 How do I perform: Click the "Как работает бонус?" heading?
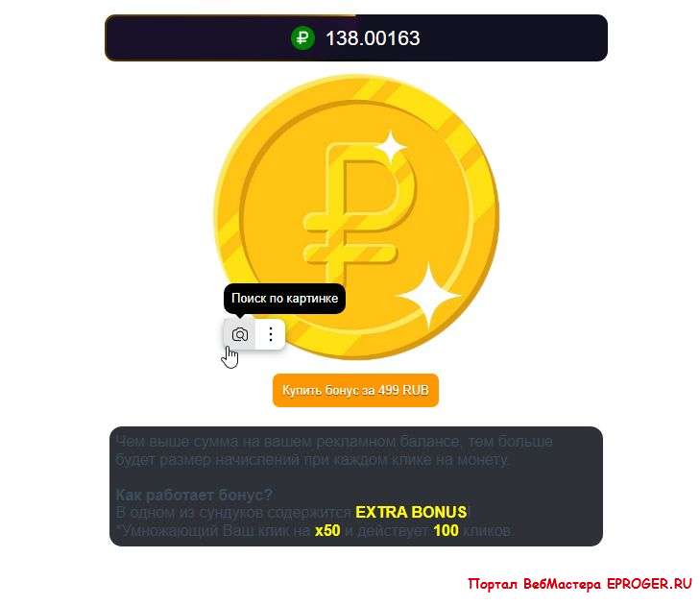pyautogui.click(x=194, y=495)
